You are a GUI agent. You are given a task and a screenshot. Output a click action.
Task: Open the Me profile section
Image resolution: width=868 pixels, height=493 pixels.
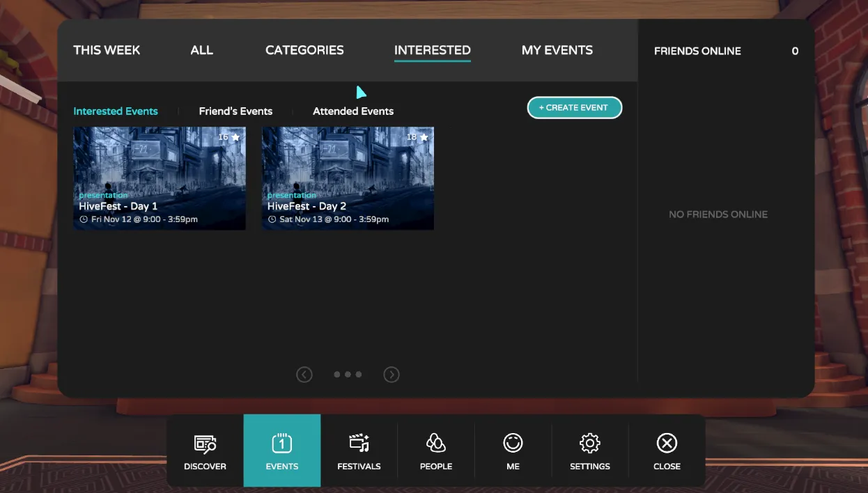click(513, 451)
